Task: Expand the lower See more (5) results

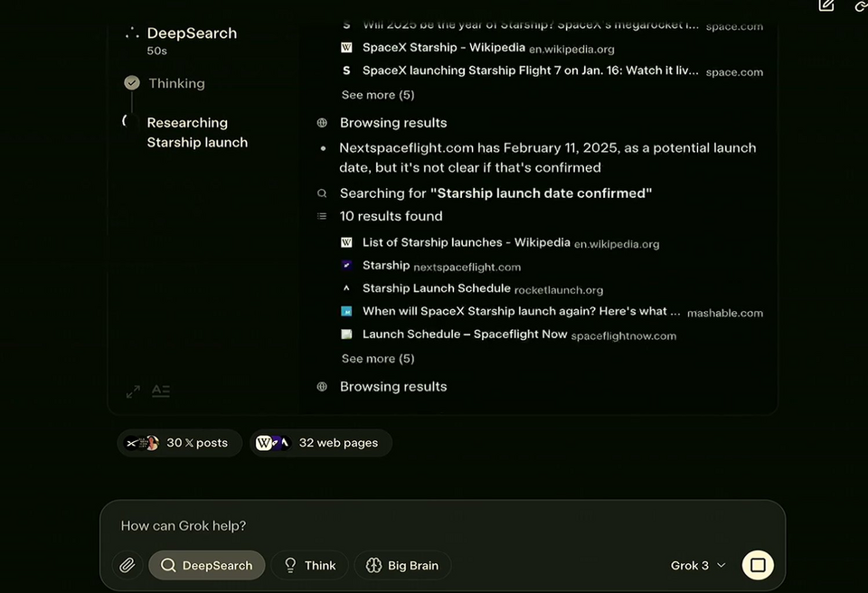Action: tap(378, 358)
